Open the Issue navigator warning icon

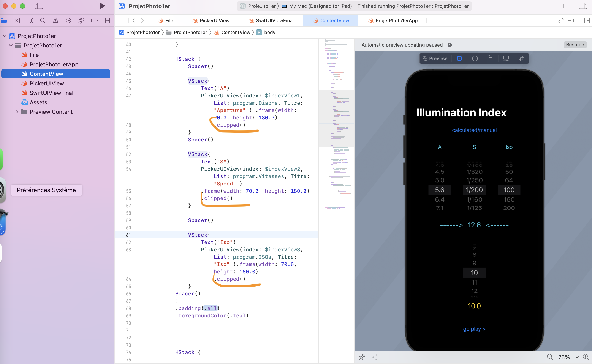[56, 20]
